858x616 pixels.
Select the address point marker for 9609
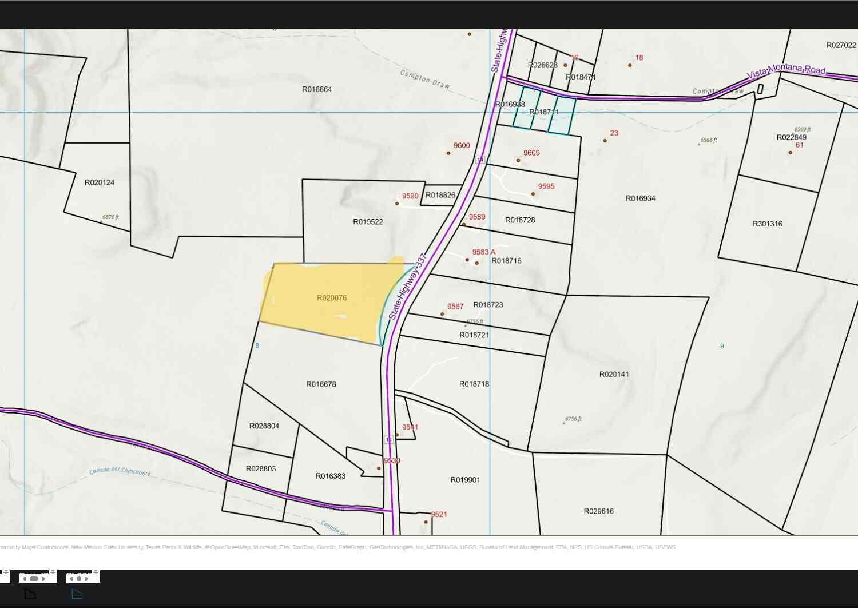(x=518, y=160)
